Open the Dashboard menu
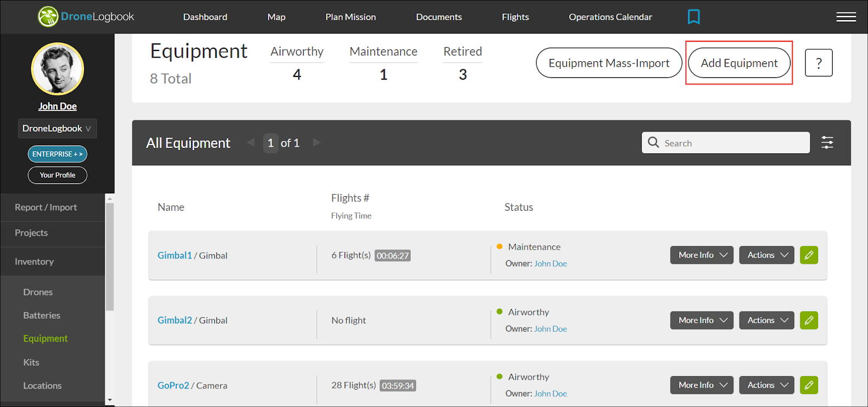The height and width of the screenshot is (407, 868). click(205, 17)
